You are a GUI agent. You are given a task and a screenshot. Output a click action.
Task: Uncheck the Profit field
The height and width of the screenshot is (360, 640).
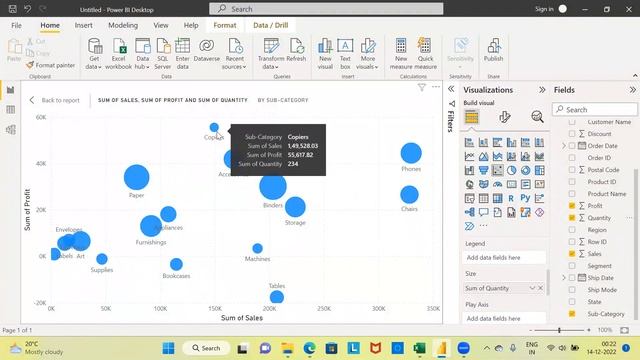coord(572,206)
